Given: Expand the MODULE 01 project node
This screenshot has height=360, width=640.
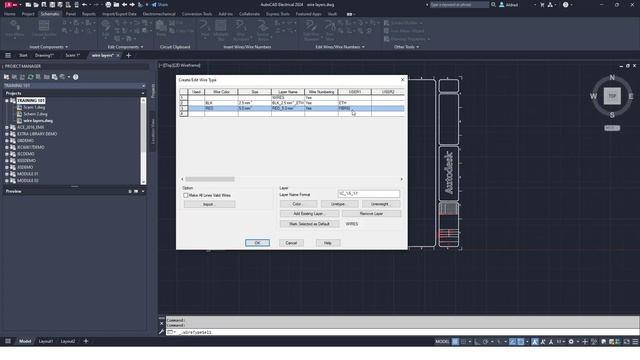Looking at the screenshot, I should pos(7,174).
